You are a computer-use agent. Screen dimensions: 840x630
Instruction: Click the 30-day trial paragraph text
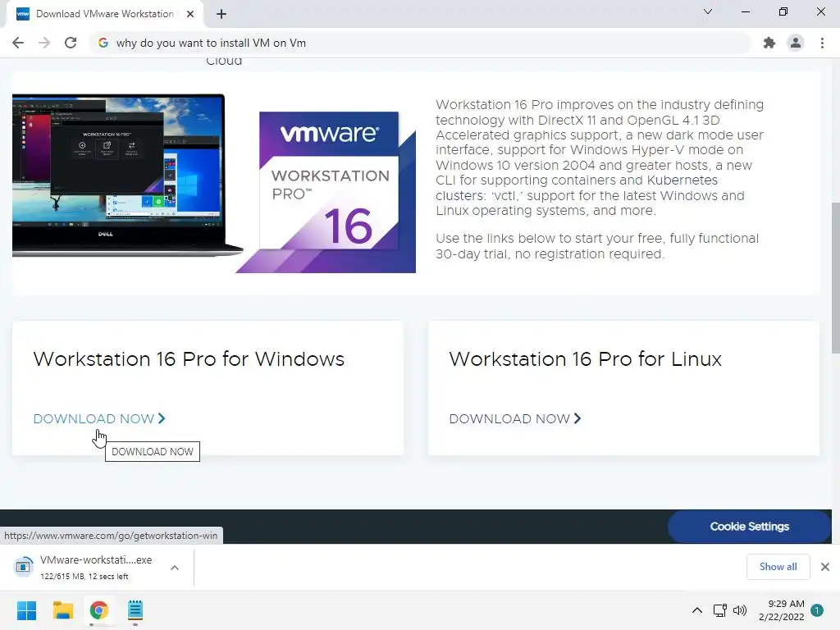[x=597, y=246]
